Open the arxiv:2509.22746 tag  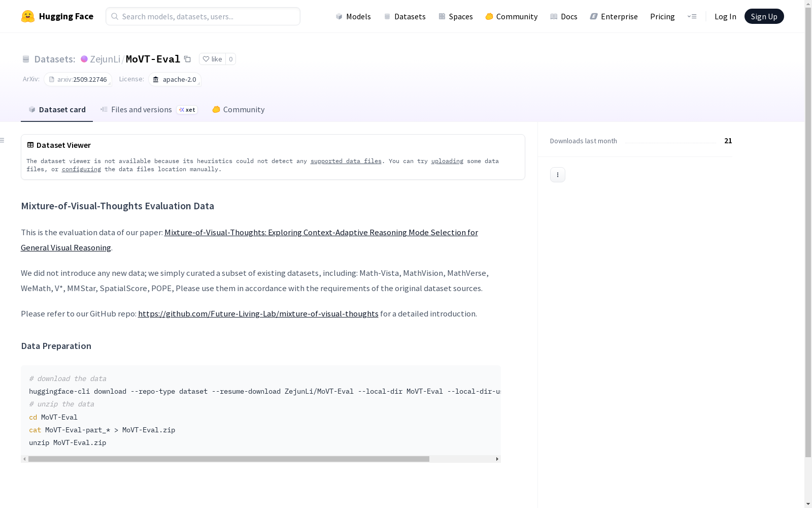pos(78,79)
